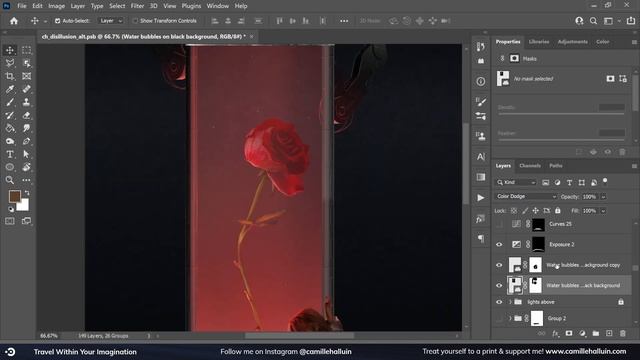Click the Home icon in options bar
Screen dimensions: 640x360
point(14,21)
